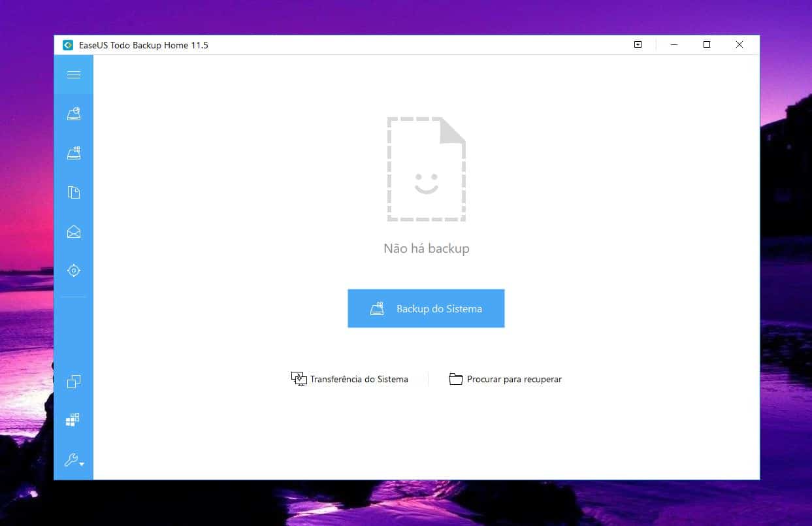The image size is (812, 526).
Task: Open Transferência do Sistema
Action: coord(349,379)
